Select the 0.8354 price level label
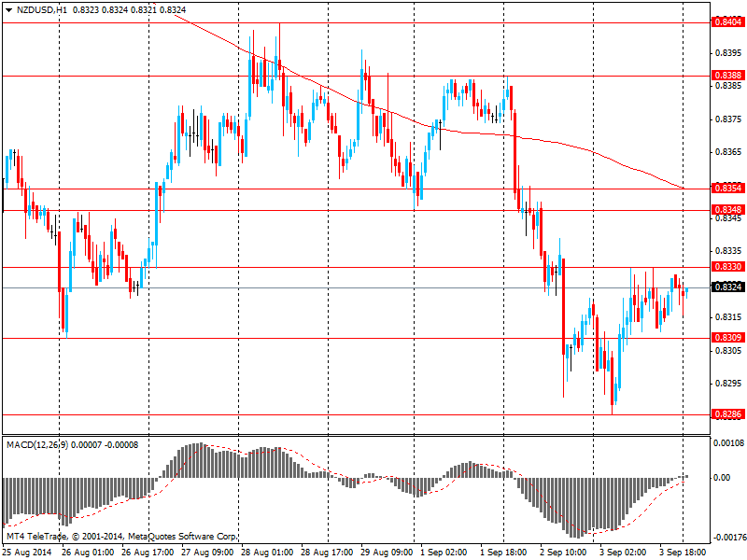Viewport: 747px width, 560px height. pyautogui.click(x=728, y=189)
